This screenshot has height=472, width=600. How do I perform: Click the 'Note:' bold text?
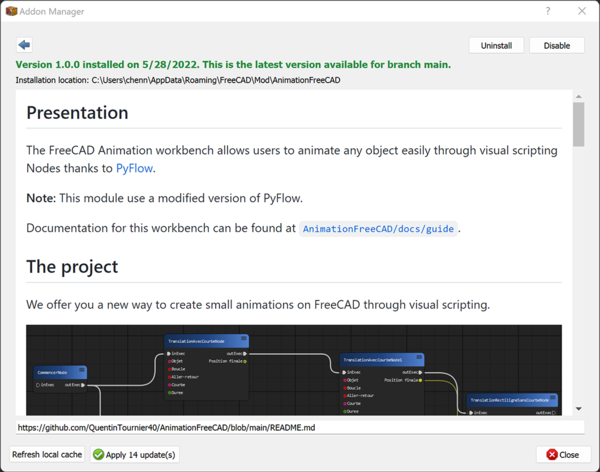coord(41,198)
